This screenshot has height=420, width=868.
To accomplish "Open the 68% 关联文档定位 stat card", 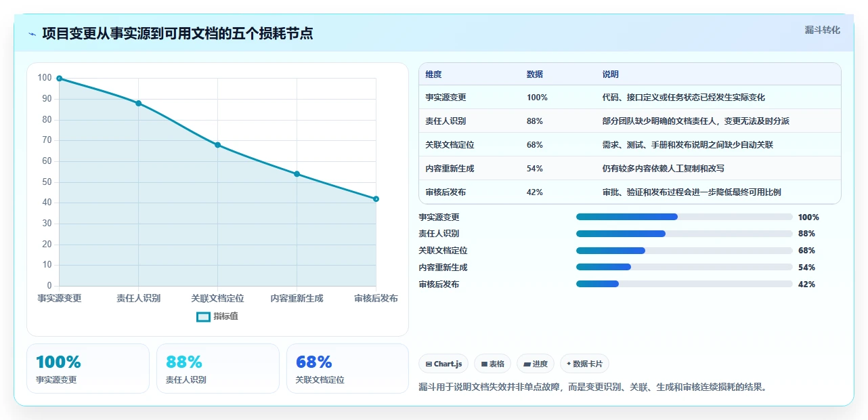I will [348, 369].
